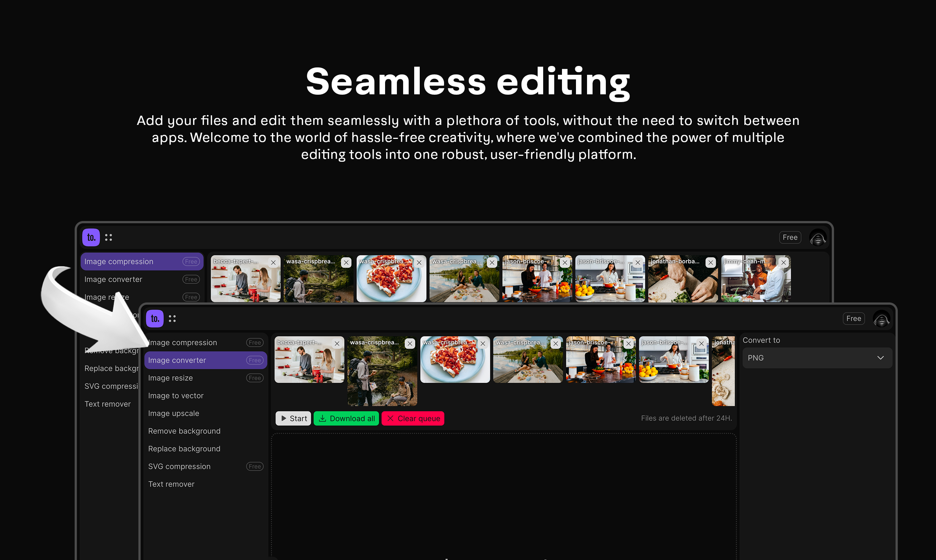Click the purple 'to.' logo in front window

tap(155, 318)
